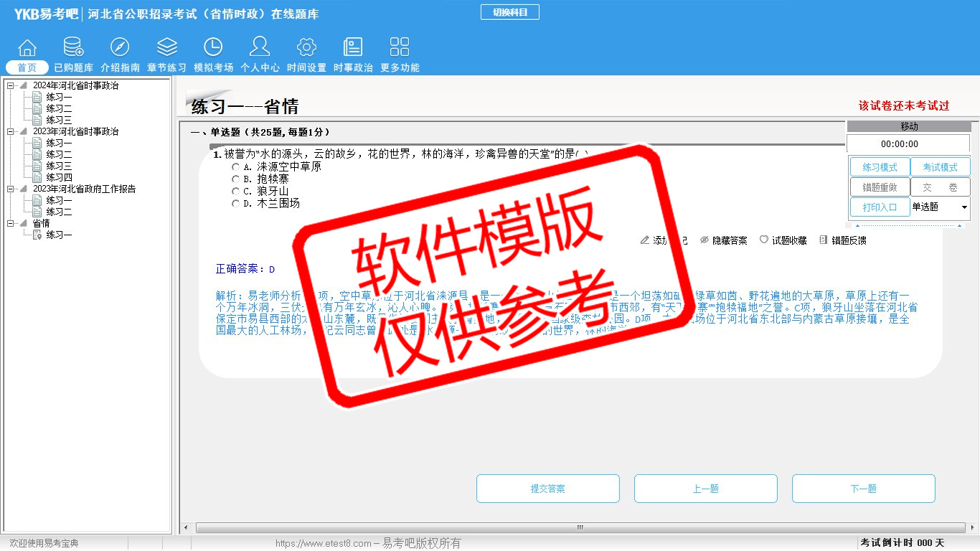The height and width of the screenshot is (551, 980).
Task: Choose option C 狼牙山
Action: [x=235, y=191]
